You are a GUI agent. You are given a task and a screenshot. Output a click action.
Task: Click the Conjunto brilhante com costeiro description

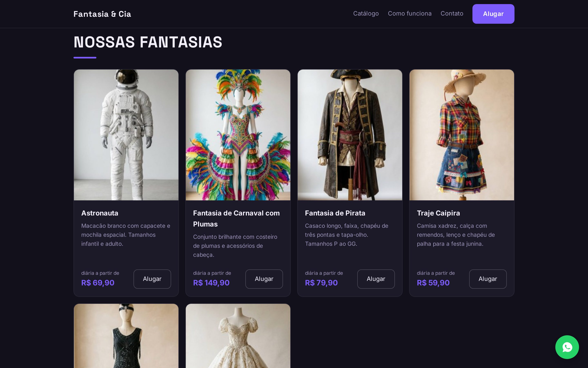tap(235, 246)
